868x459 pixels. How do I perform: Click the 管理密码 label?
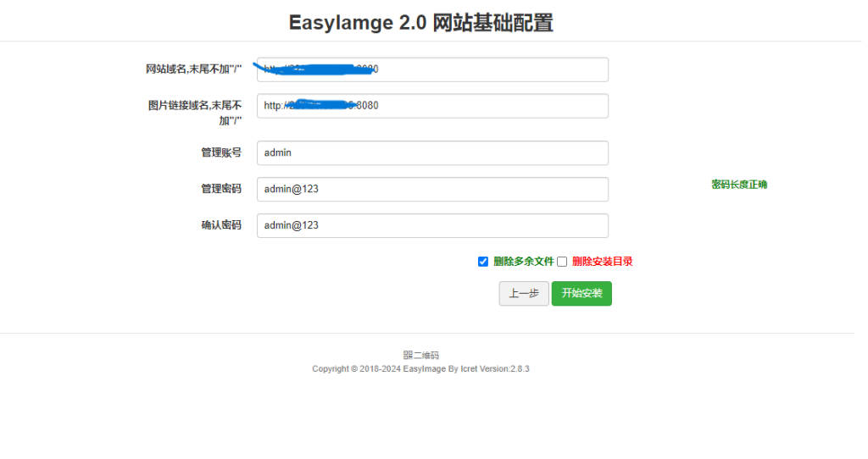click(x=221, y=189)
